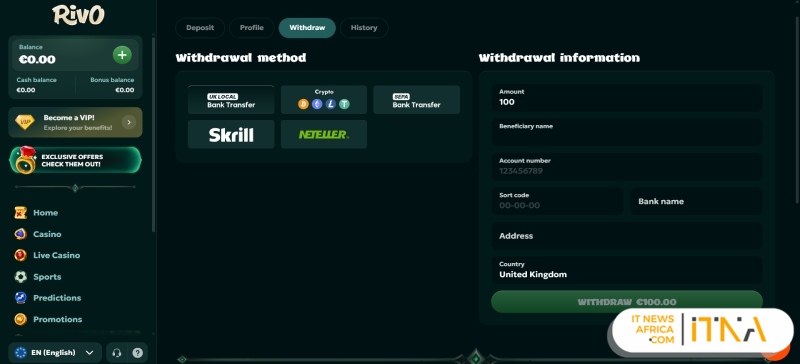Focus the Beneficiary name field
The image size is (800, 364).
pyautogui.click(x=627, y=132)
